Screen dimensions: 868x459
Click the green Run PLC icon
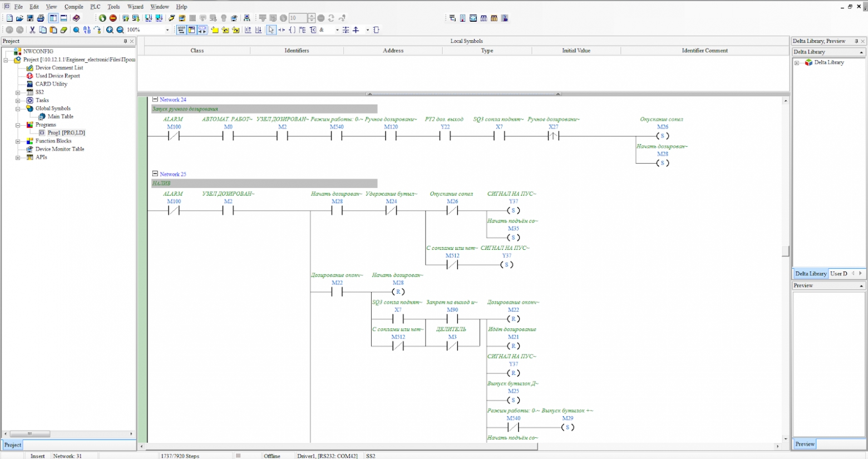coord(102,18)
